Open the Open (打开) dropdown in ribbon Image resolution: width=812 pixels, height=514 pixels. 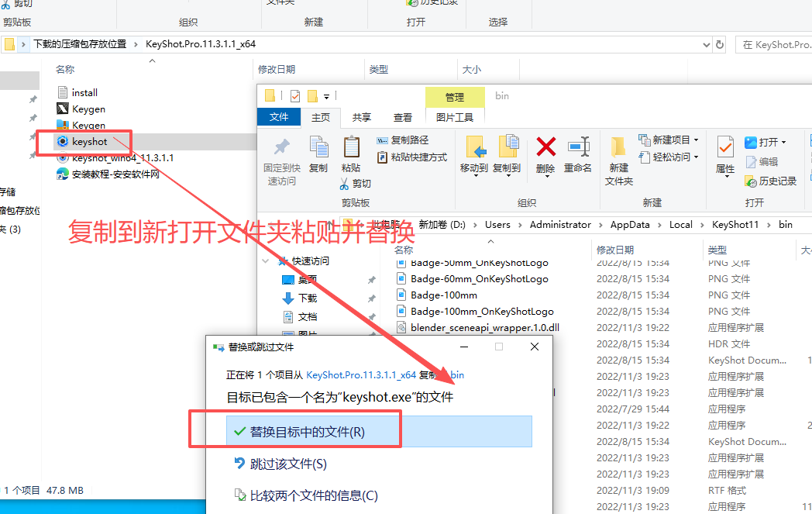coord(766,142)
